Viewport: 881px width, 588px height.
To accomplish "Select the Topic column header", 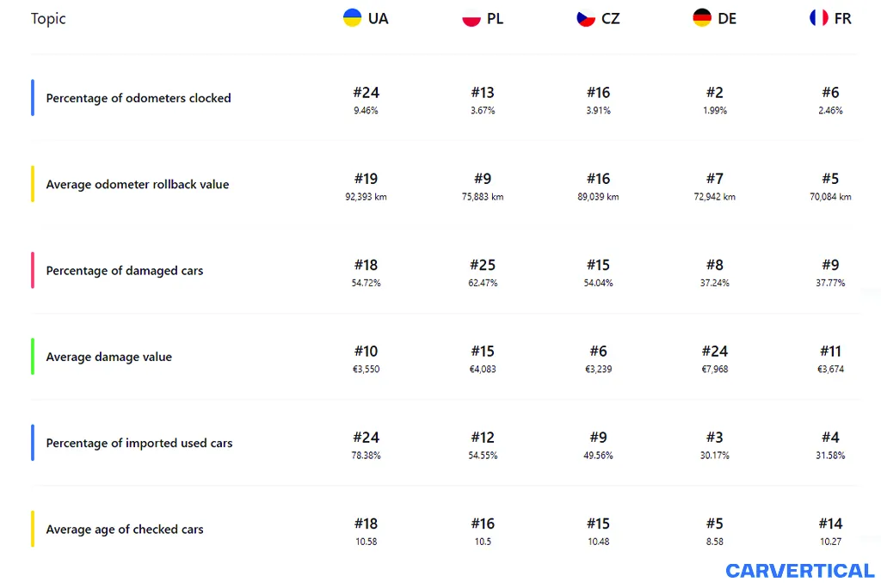I will coord(48,19).
